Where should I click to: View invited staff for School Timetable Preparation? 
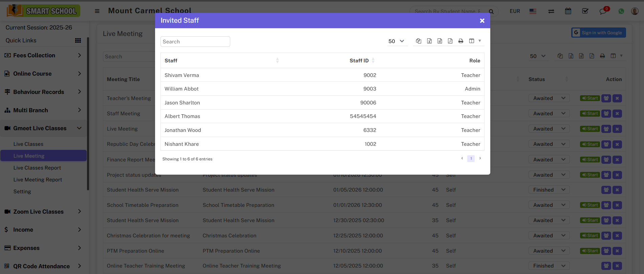point(606,205)
